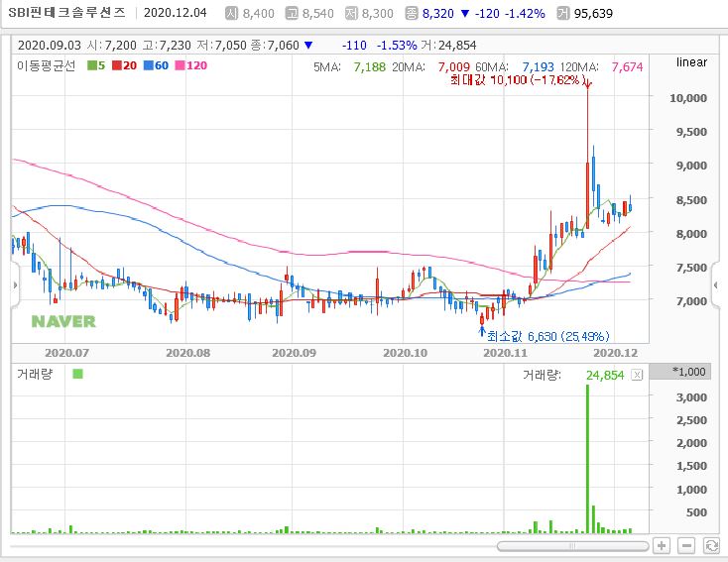Close the volume indicator with X
Viewport: 728px width, 562px height.
coord(637,375)
